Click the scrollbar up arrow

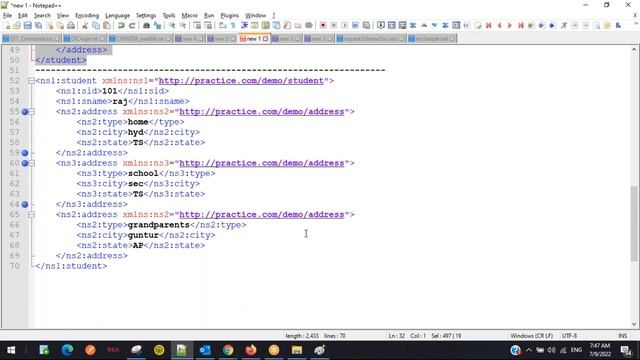(634, 49)
